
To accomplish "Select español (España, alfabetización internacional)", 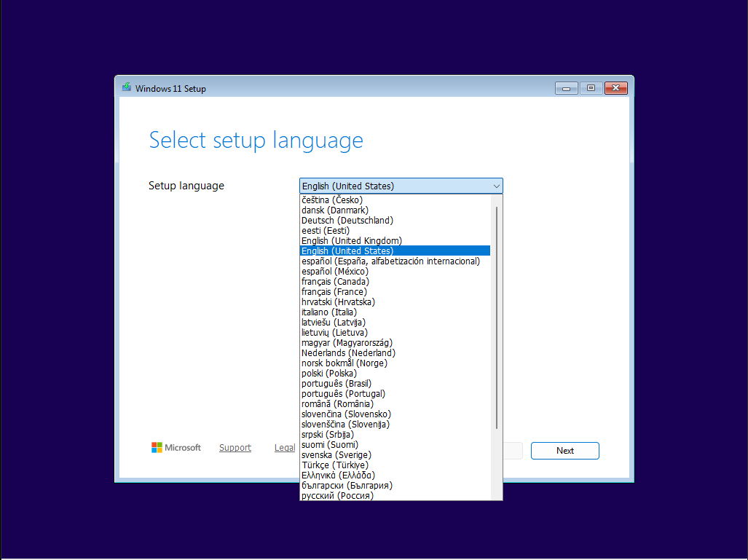I will pos(395,261).
